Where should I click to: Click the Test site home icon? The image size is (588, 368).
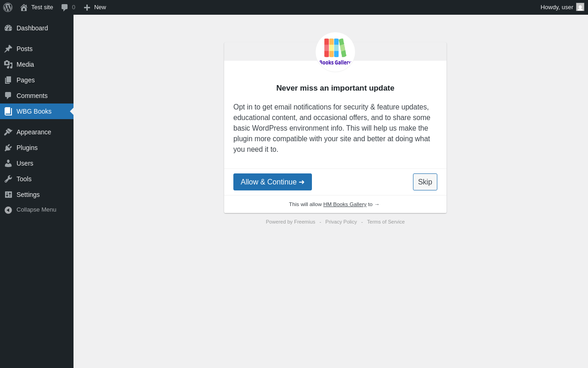pyautogui.click(x=24, y=7)
